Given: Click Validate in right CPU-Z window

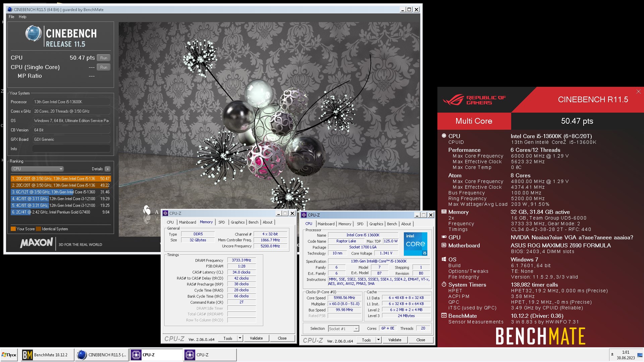Looking at the screenshot, I should 395,340.
